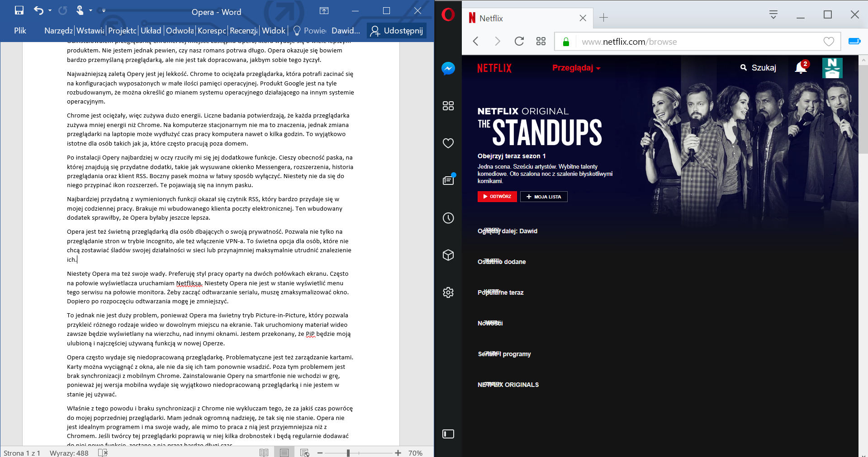This screenshot has height=457, width=868.
Task: Toggle battery saver icon in address bar
Action: [854, 41]
